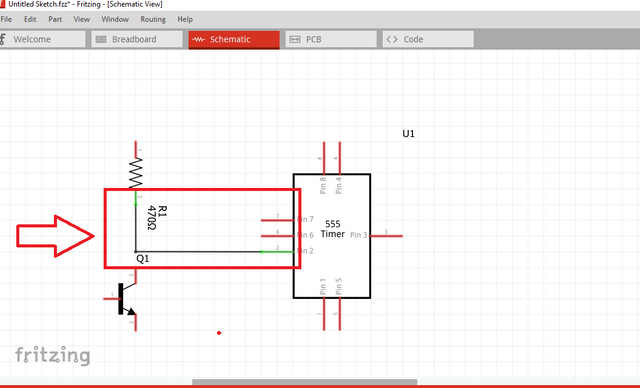Click the resistor top pin lead
Viewport: 640px width, 388px height.
point(136,150)
